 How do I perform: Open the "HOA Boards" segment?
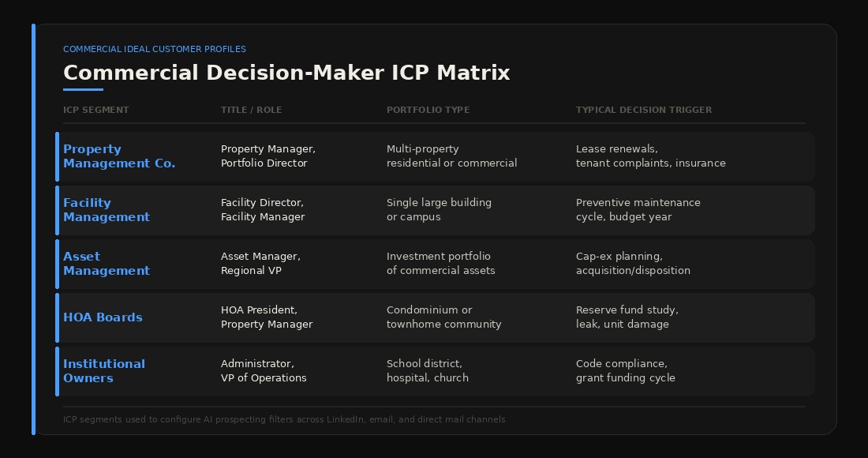pyautogui.click(x=103, y=317)
